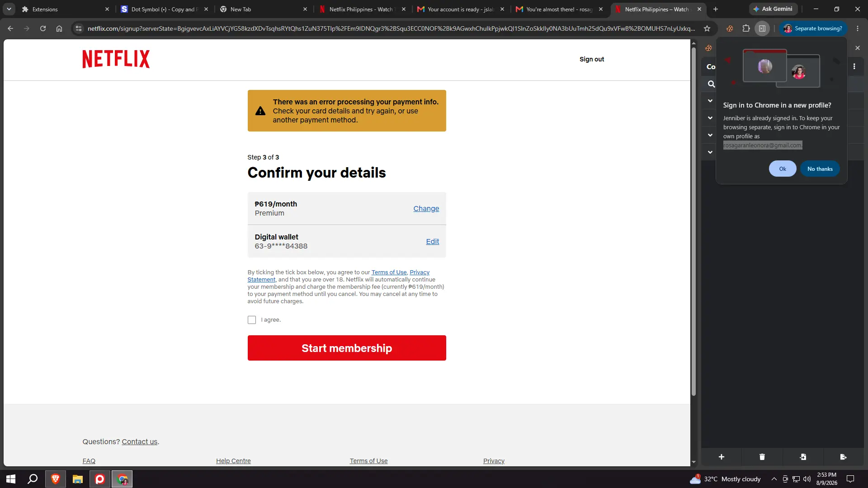The image size is (868, 488).
Task: Focus the address bar URL field
Action: (391, 28)
